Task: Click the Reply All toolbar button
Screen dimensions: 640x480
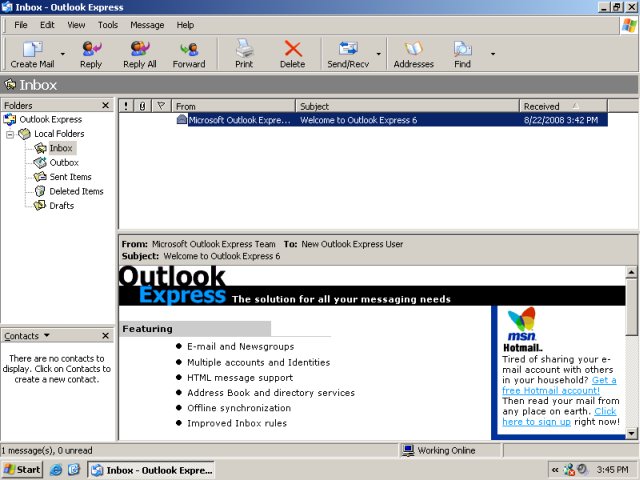Action: click(x=140, y=54)
